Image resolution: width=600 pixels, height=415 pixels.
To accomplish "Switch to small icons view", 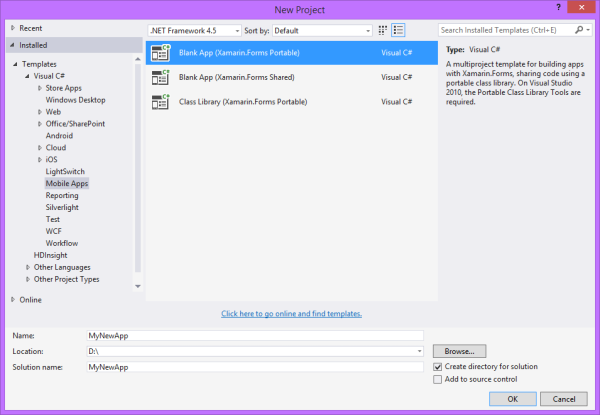I will [x=382, y=30].
